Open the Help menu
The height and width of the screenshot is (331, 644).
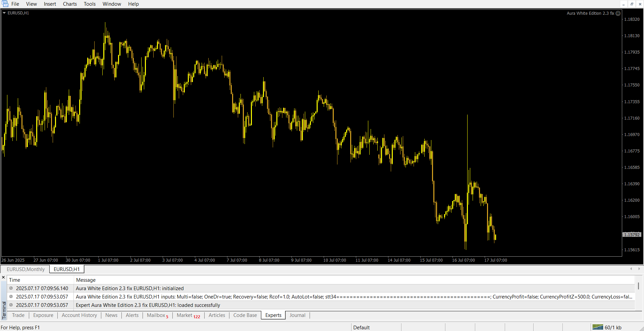(x=133, y=4)
